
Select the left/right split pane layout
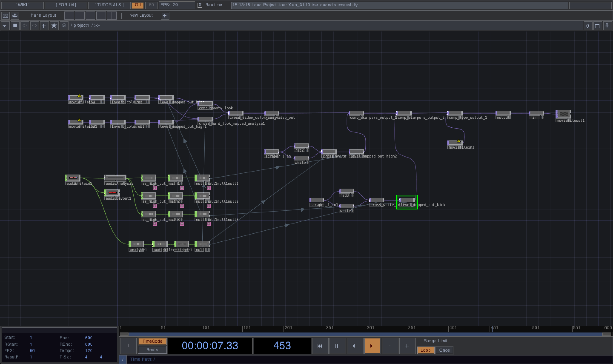80,16
